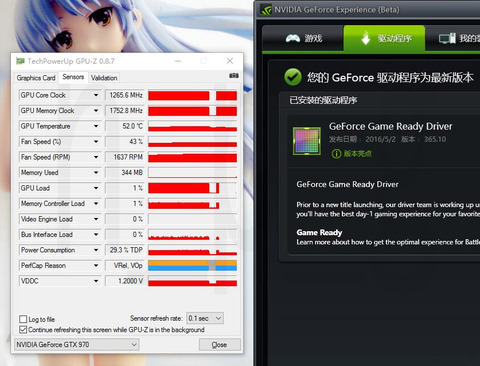Click the PerfCap Reason color graph
The image size is (480, 366).
click(193, 266)
